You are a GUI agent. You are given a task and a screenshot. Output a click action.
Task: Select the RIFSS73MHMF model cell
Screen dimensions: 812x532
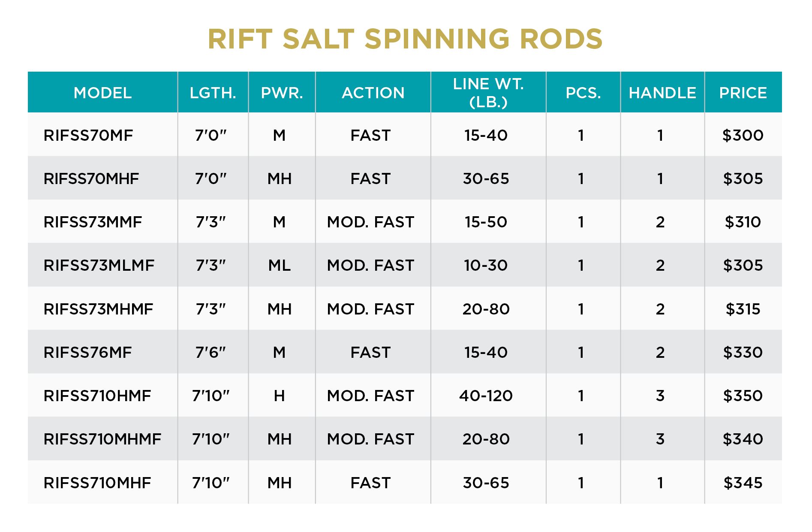[x=98, y=309]
